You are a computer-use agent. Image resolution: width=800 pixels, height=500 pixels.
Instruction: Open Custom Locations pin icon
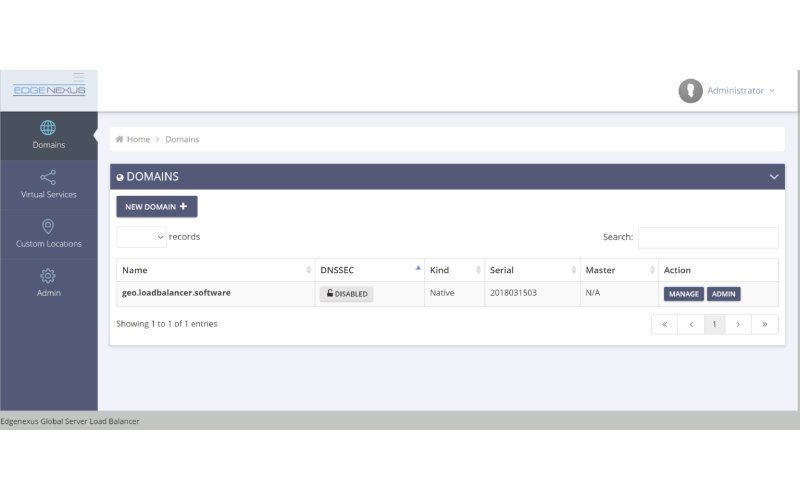tap(48, 227)
